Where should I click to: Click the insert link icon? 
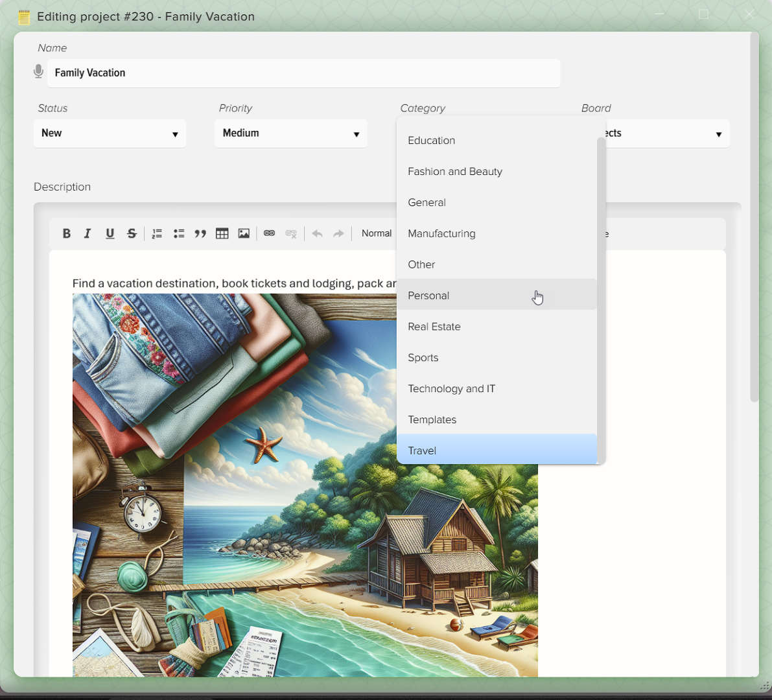(269, 233)
